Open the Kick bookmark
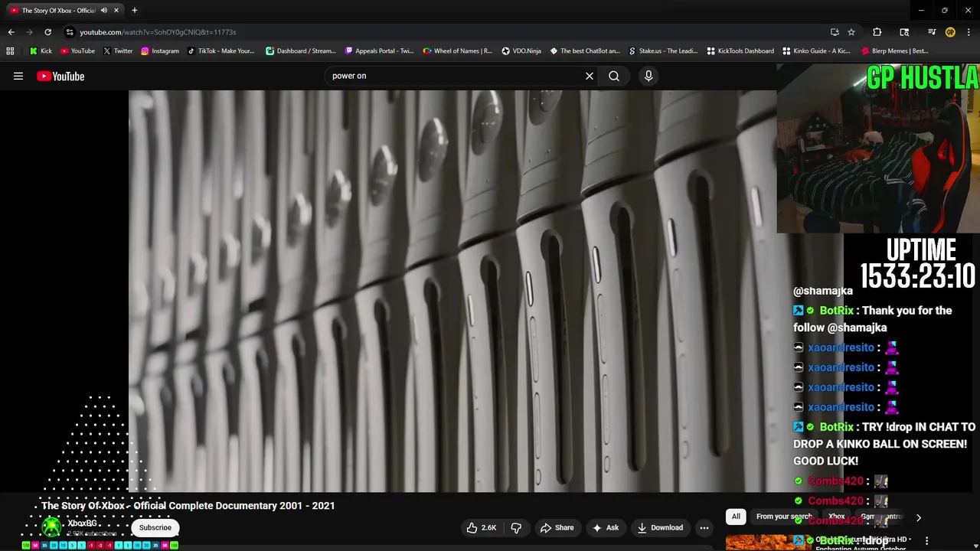The height and width of the screenshot is (551, 980). [x=41, y=51]
